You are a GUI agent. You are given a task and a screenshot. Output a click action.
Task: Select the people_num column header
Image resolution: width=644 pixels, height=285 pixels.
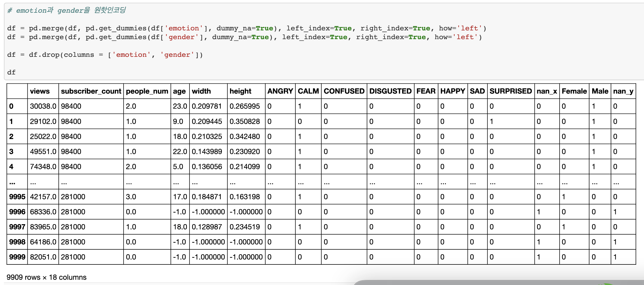pos(147,91)
